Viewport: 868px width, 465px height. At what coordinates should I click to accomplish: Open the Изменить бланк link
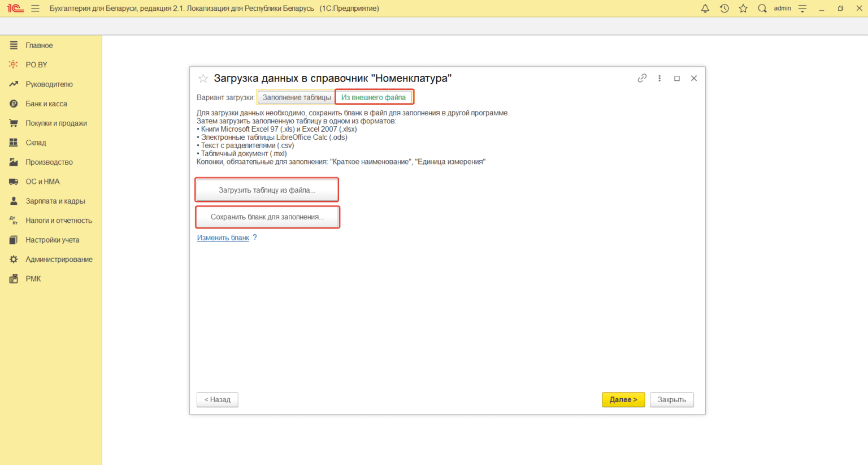tap(223, 238)
